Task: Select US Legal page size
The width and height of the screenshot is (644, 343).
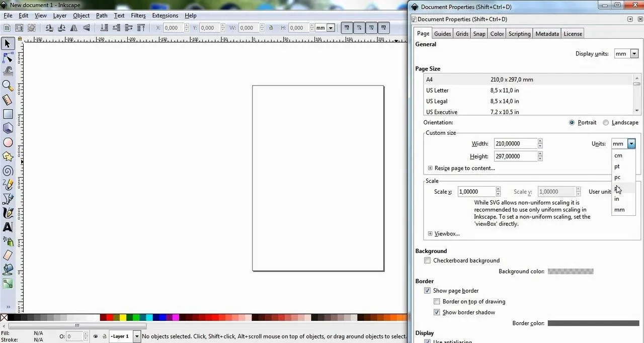Action: (529, 102)
